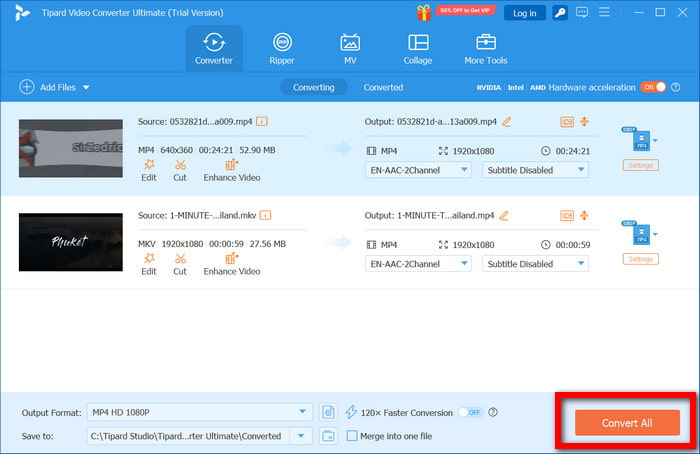700x454 pixels.
Task: Expand the Output Format MP4 HD 1080P dropdown
Action: [304, 385]
